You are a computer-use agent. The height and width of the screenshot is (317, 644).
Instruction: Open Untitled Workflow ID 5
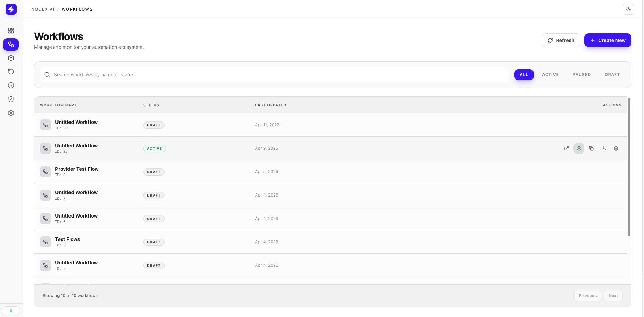tap(76, 263)
